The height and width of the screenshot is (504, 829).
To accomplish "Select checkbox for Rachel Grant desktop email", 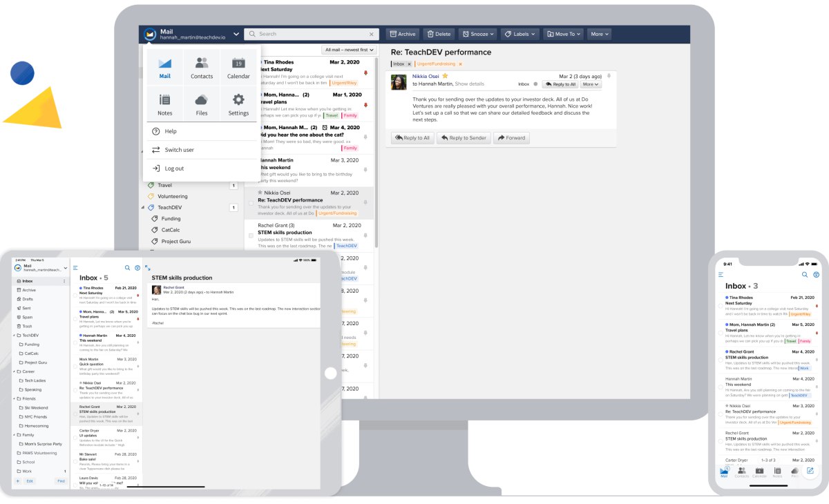I will tap(251, 236).
